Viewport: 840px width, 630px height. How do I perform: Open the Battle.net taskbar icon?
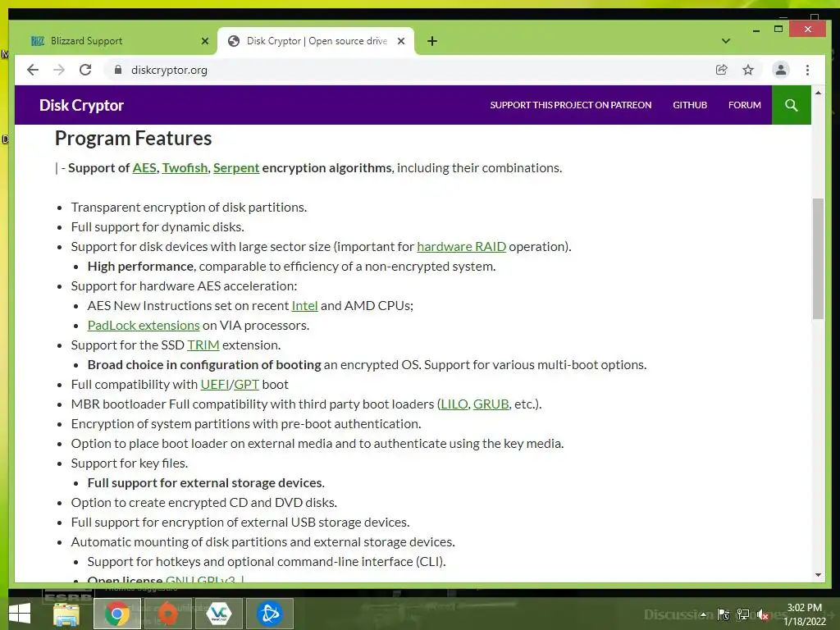coord(269,614)
